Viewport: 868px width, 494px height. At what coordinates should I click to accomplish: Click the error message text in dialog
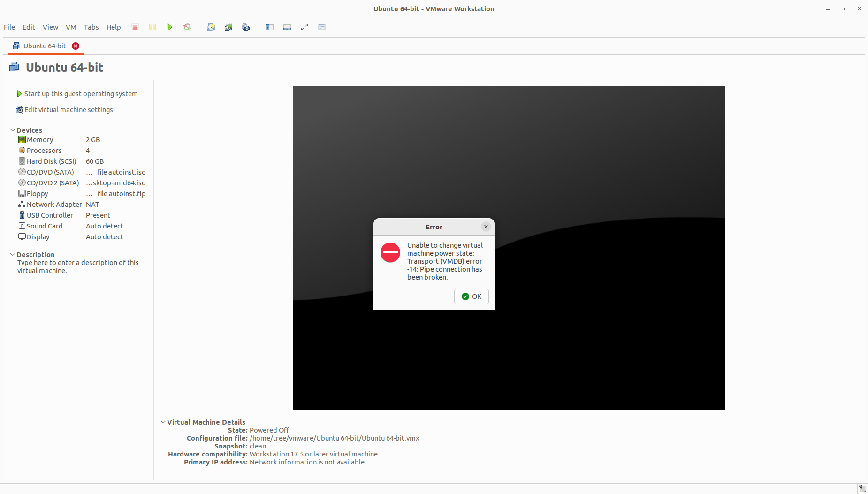445,261
